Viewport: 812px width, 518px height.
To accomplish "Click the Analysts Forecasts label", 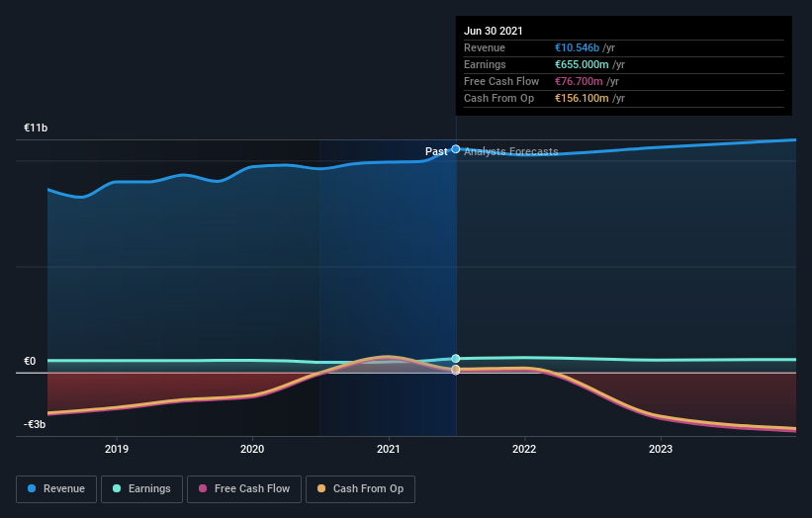I will click(x=511, y=151).
